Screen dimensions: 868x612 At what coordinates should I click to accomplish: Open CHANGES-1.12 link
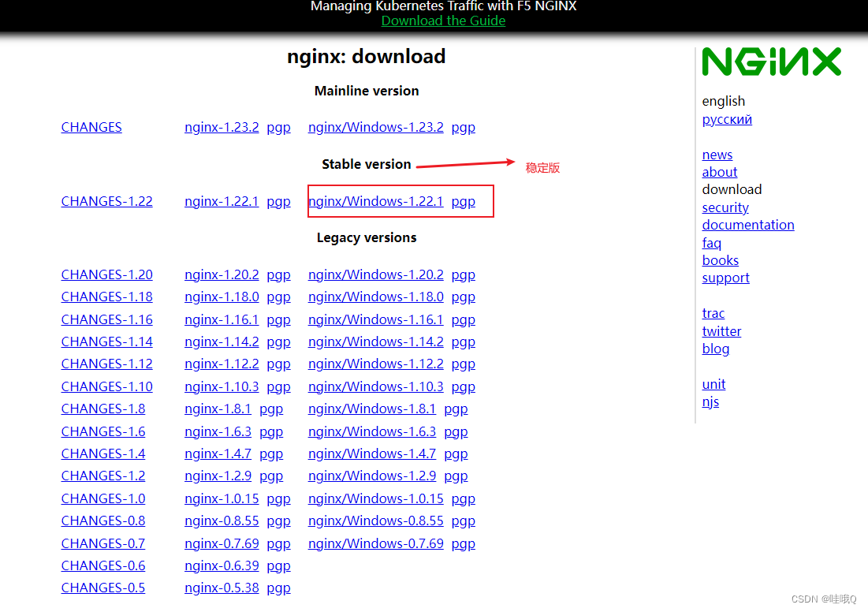pyautogui.click(x=107, y=364)
